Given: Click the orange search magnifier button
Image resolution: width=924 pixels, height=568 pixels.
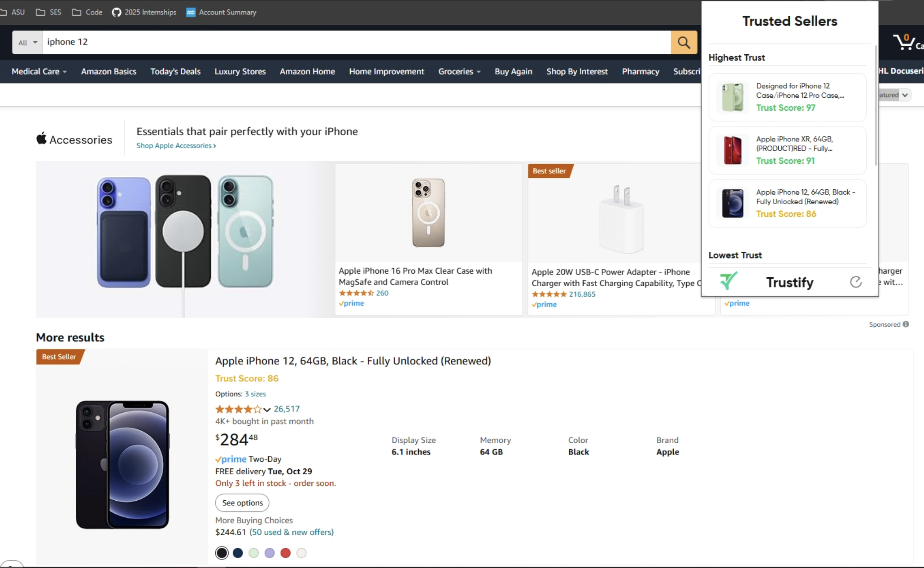Looking at the screenshot, I should tap(684, 42).
